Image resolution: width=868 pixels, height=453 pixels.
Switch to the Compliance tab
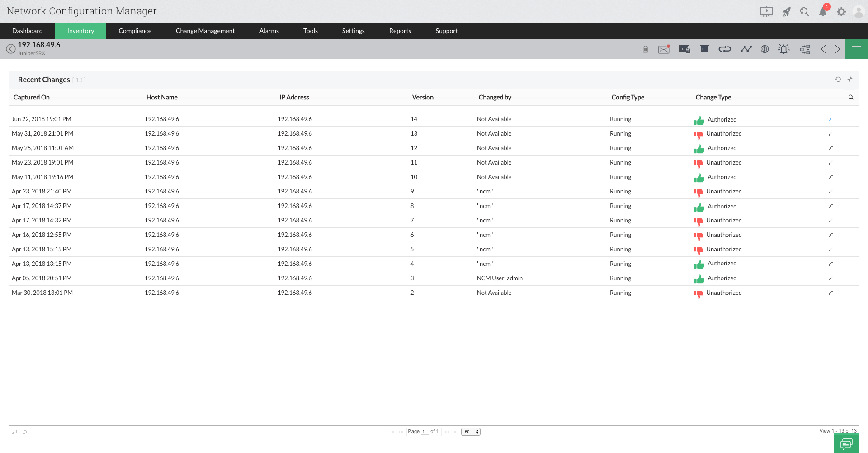coord(135,31)
